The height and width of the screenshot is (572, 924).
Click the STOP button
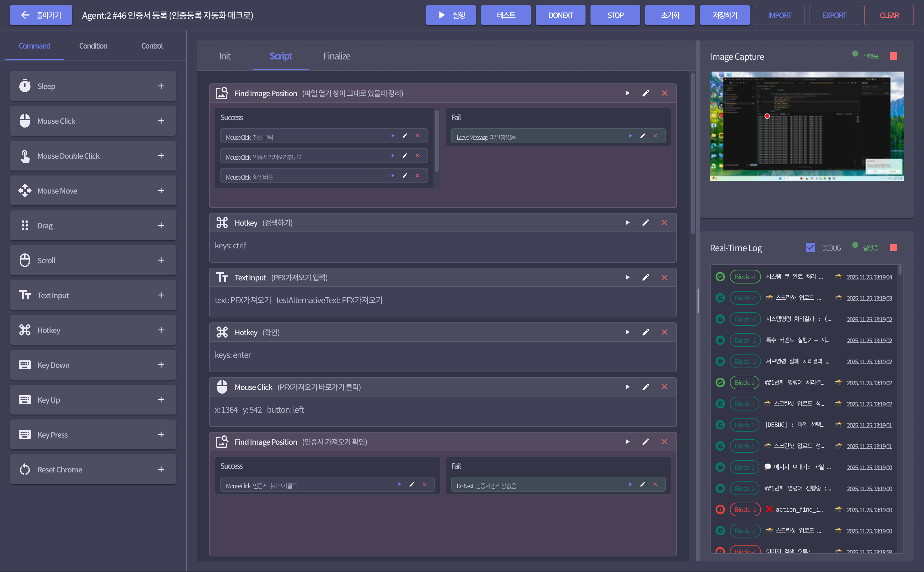tap(615, 15)
